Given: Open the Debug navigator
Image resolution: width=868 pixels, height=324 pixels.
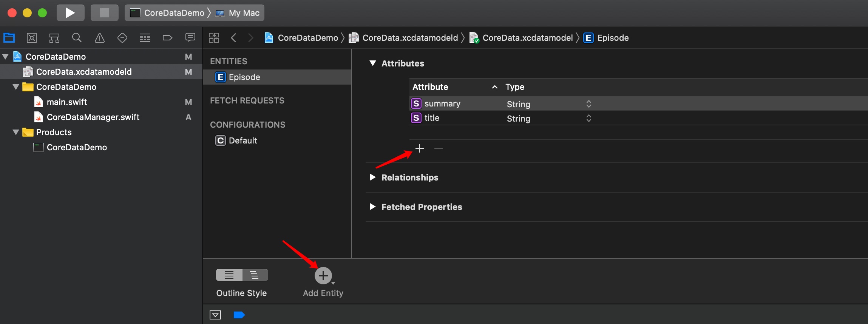Looking at the screenshot, I should coord(145,38).
